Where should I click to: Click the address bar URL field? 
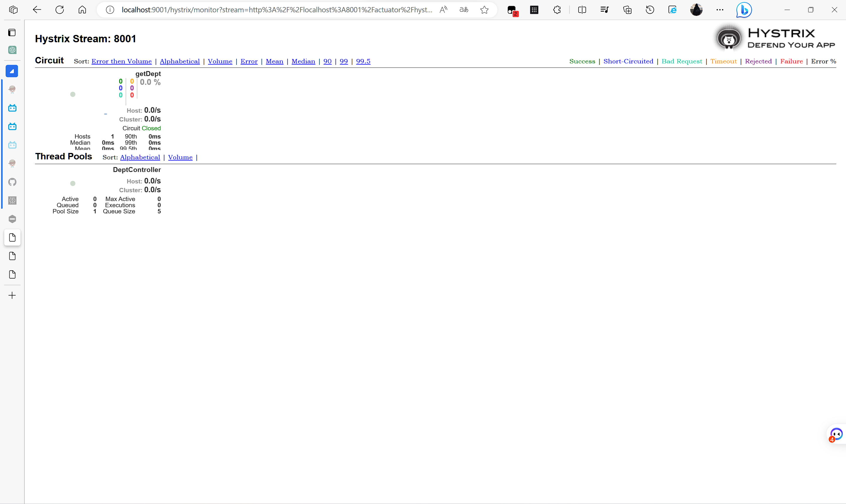click(x=277, y=10)
